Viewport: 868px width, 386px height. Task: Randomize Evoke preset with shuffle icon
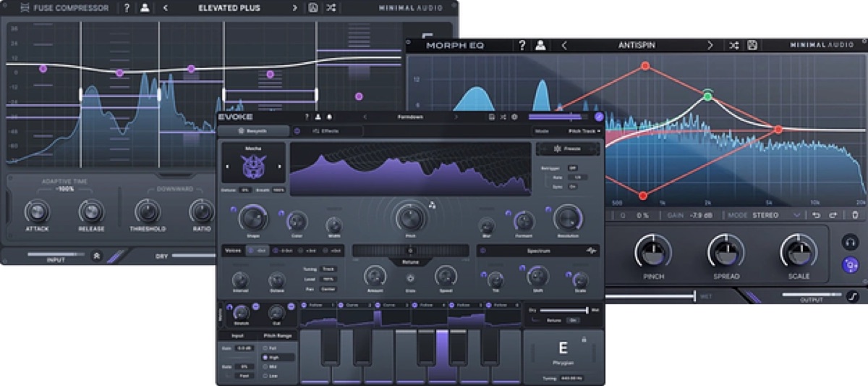pyautogui.click(x=503, y=117)
